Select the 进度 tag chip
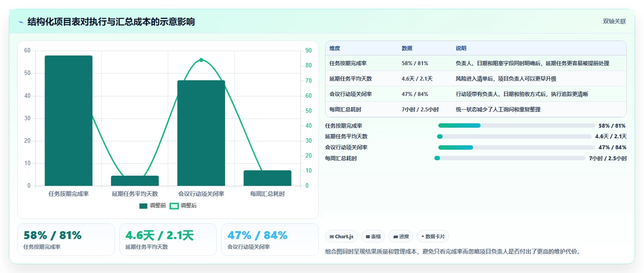This screenshot has width=644, height=273. coord(401,236)
